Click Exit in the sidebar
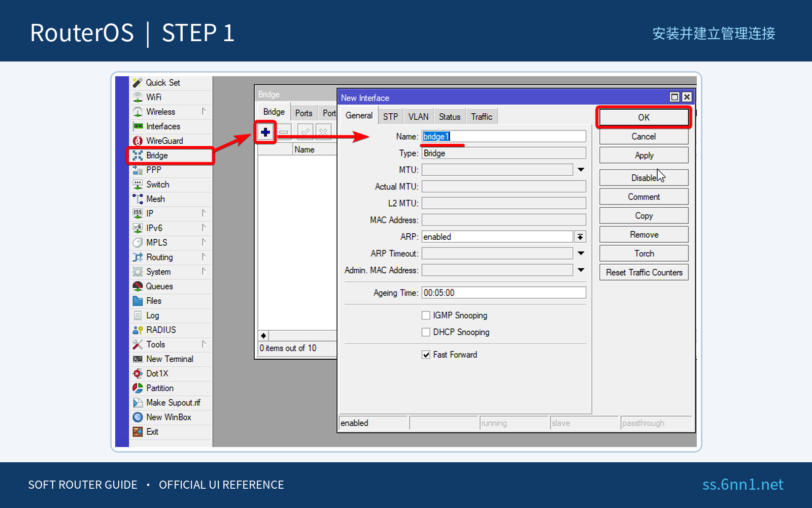 tap(171, 432)
